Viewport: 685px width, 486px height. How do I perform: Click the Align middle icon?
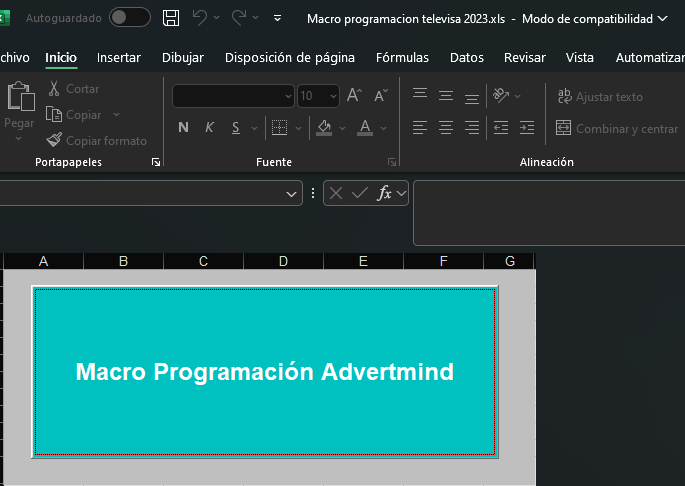(x=446, y=95)
